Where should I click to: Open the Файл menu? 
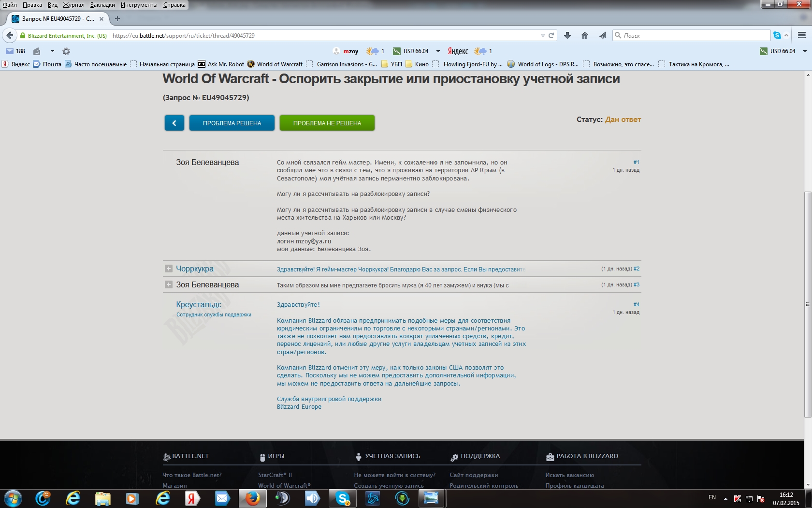[x=10, y=5]
